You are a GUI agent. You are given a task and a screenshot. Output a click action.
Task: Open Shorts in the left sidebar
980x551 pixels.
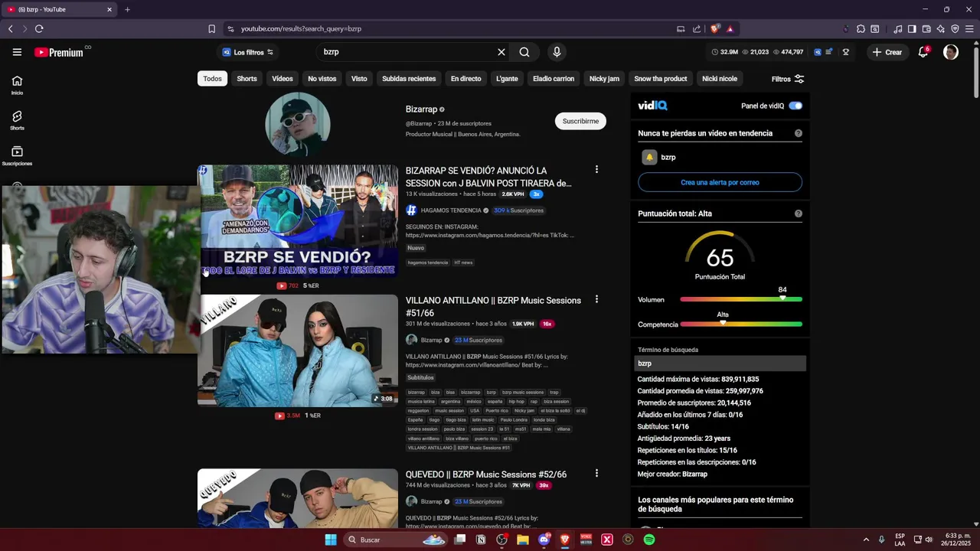(17, 121)
